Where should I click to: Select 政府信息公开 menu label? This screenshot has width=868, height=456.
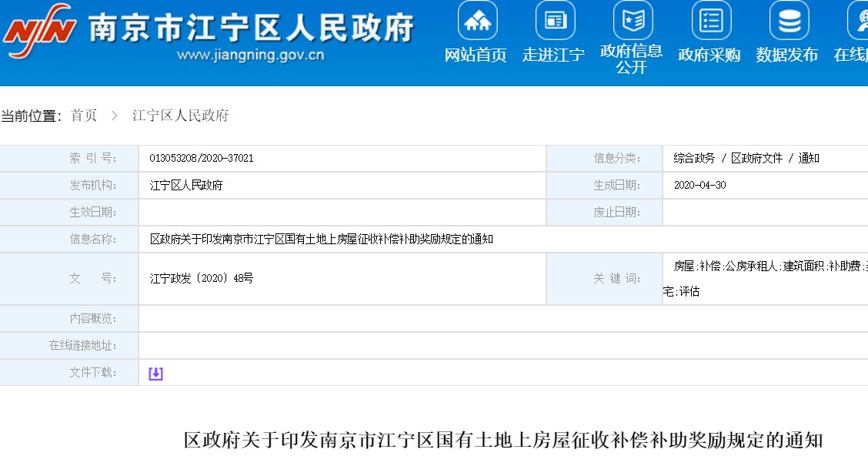tap(632, 59)
